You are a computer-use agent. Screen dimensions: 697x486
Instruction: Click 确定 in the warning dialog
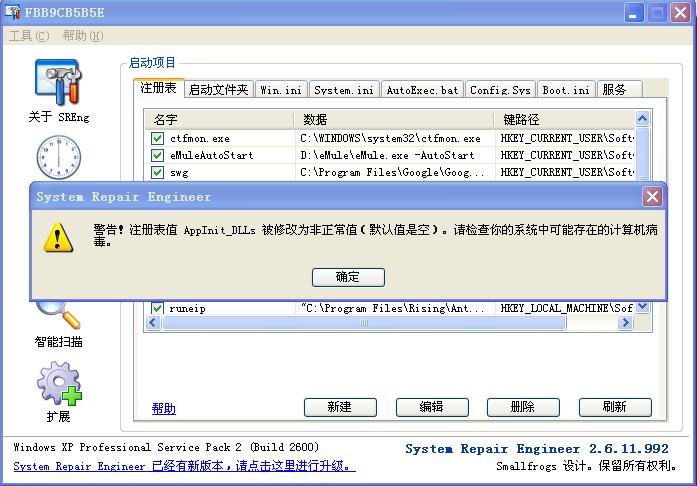point(348,277)
